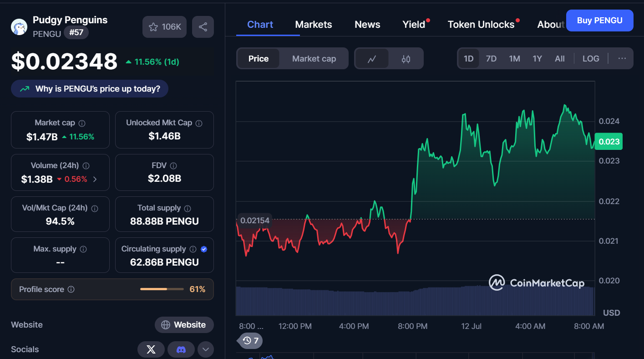
Task: Click the 94.5% Vol/Mkt Cap value
Action: (60, 221)
